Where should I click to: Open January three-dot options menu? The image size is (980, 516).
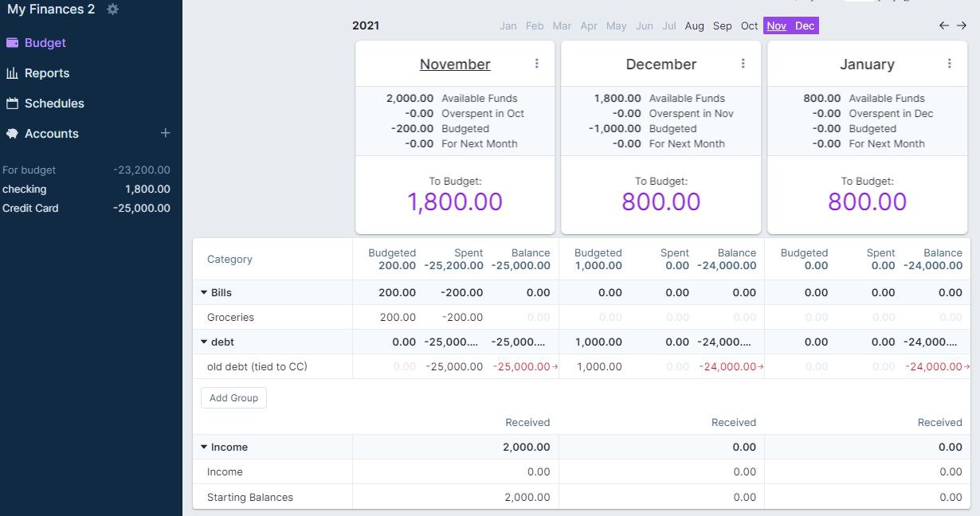tap(949, 64)
